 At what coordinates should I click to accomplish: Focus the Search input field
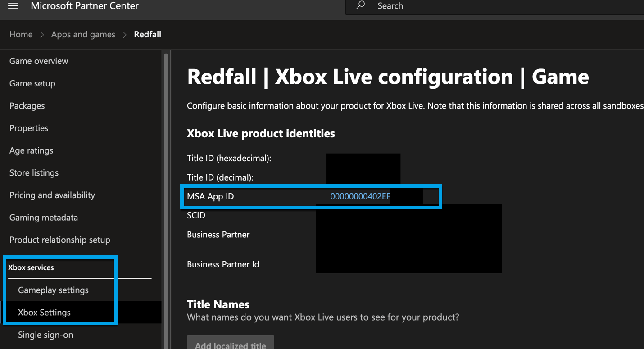[x=495, y=6]
